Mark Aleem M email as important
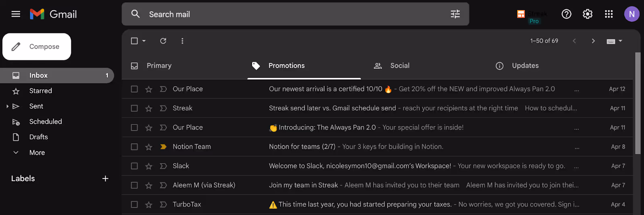644x215 pixels. tap(163, 185)
